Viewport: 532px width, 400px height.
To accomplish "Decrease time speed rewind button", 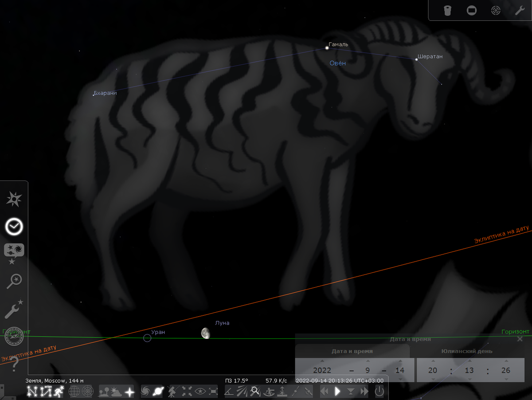I will tap(325, 391).
